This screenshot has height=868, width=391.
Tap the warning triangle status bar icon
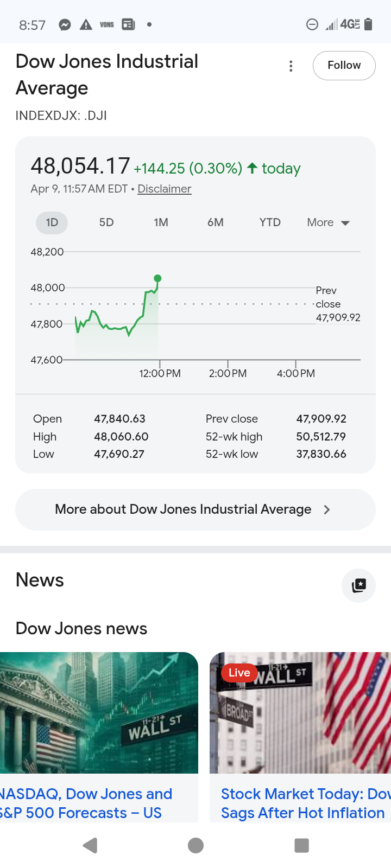click(86, 24)
